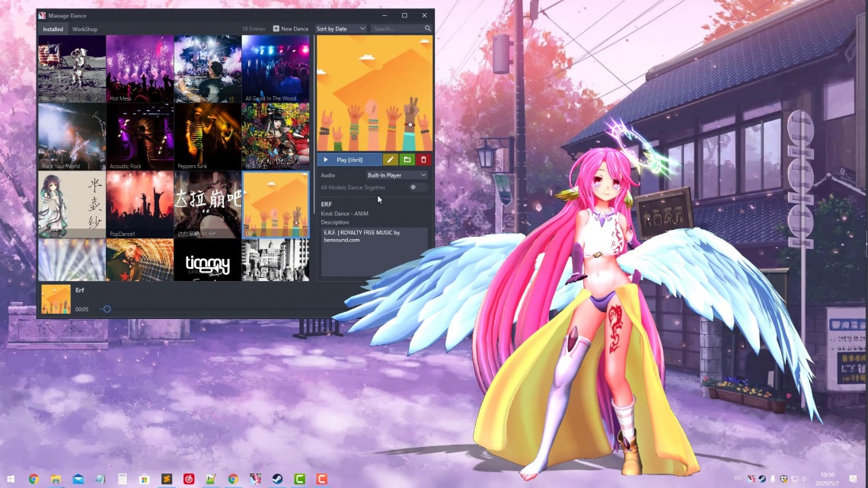Screen dimensions: 868x488
Task: Open Sublime Text from the taskbar
Action: click(167, 479)
